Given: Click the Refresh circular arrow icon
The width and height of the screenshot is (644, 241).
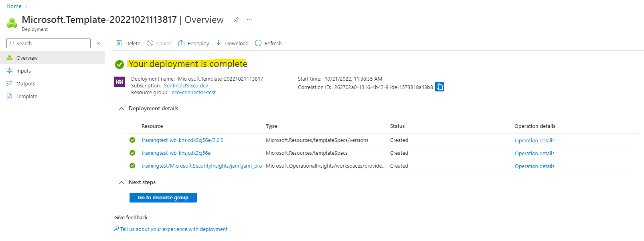Looking at the screenshot, I should pyautogui.click(x=258, y=43).
